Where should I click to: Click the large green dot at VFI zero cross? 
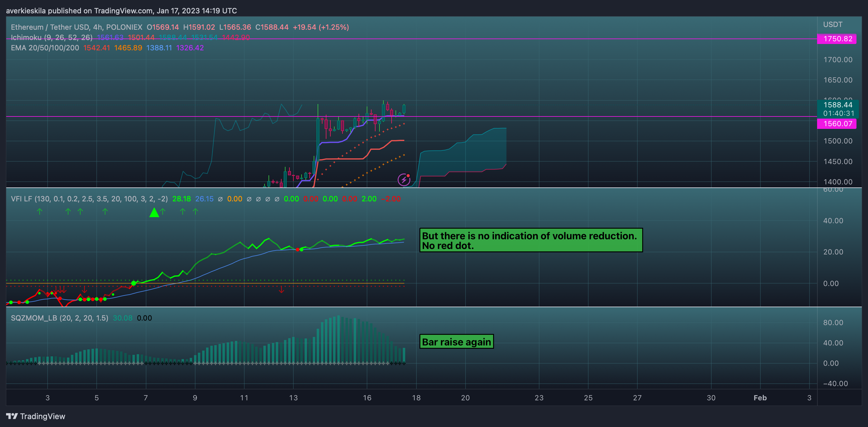point(134,283)
